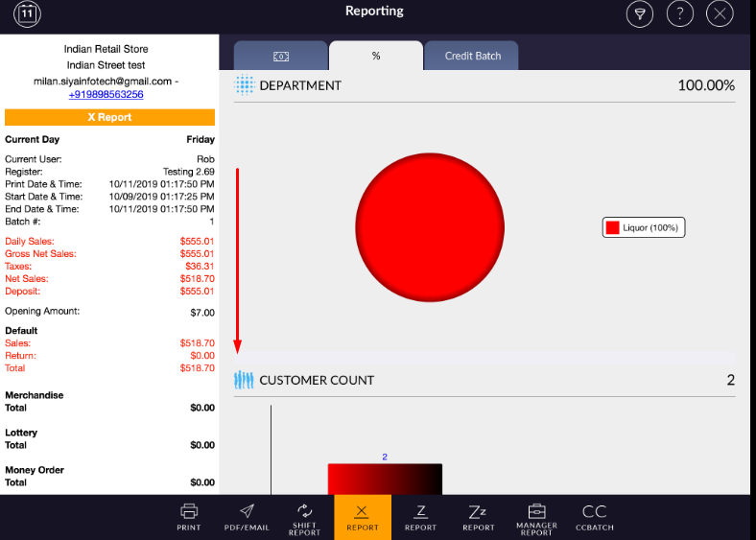Image resolution: width=756 pixels, height=540 pixels.
Task: Click the customer count bar
Action: point(385,479)
